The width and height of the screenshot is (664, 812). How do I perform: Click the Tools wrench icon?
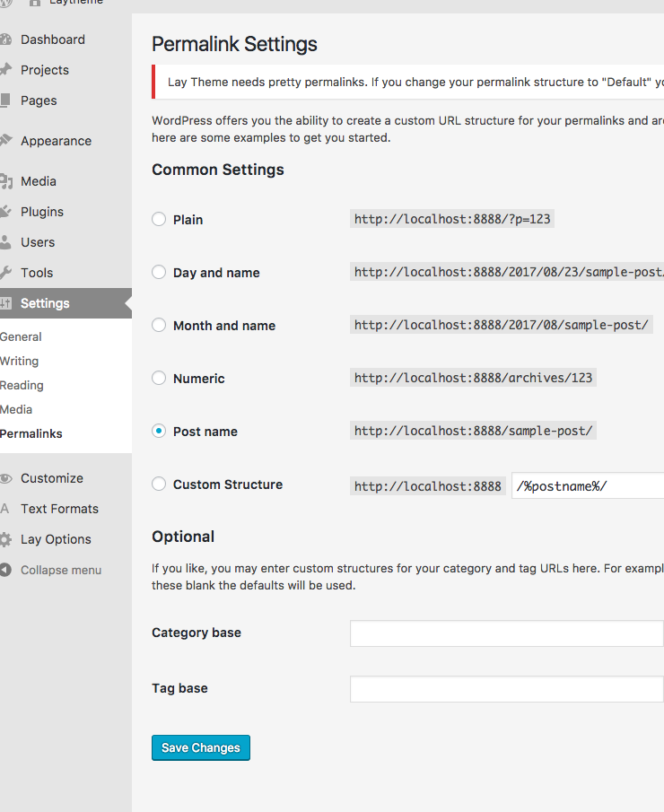point(5,273)
